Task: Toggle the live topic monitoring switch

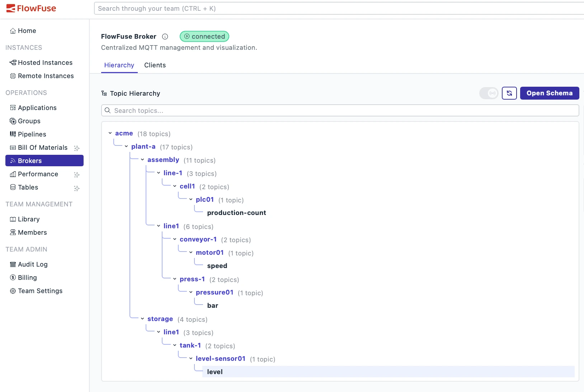Action: (489, 93)
